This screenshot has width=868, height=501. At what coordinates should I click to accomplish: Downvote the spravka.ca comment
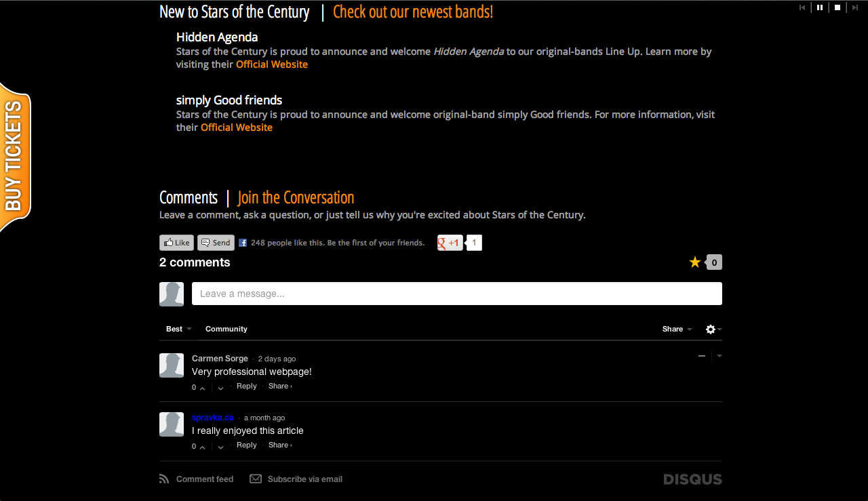(220, 447)
